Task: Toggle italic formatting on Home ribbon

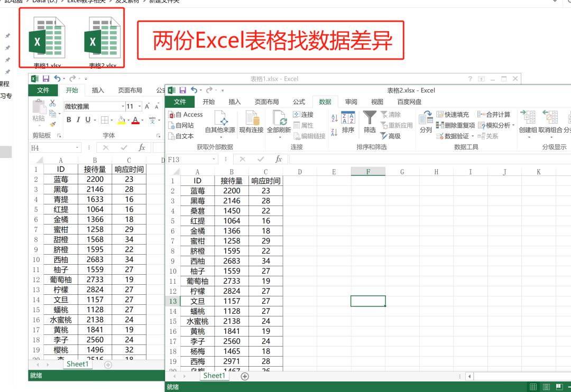Action: click(x=78, y=120)
